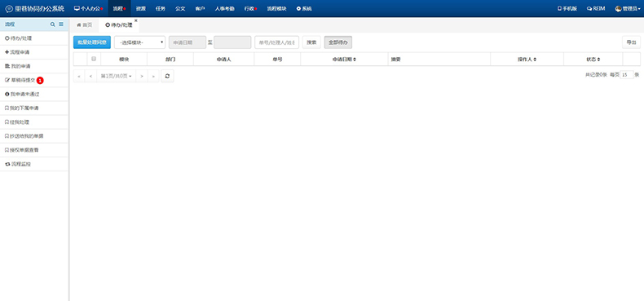Click the search magnifier in the 流程 sidebar header
The image size is (644, 301).
point(52,24)
